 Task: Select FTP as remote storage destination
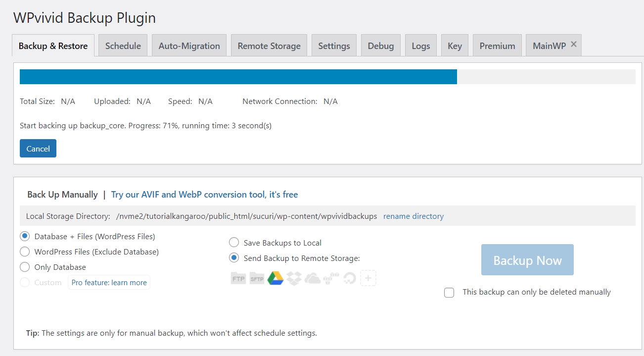pyautogui.click(x=238, y=278)
